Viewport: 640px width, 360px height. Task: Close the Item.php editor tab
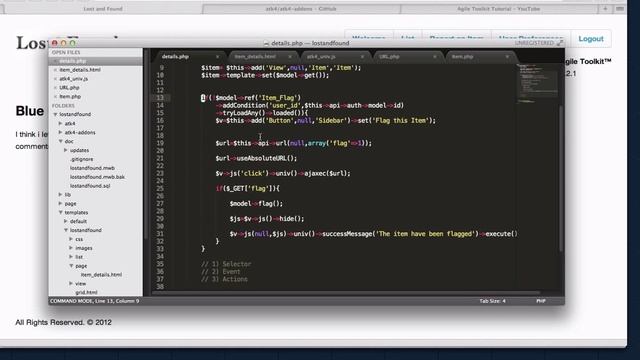coord(507,57)
